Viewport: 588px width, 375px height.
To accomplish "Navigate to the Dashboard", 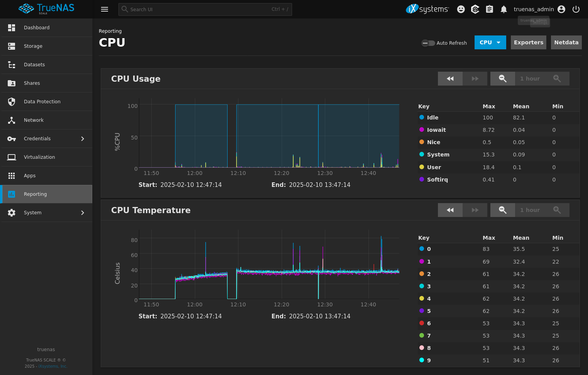I will point(37,27).
